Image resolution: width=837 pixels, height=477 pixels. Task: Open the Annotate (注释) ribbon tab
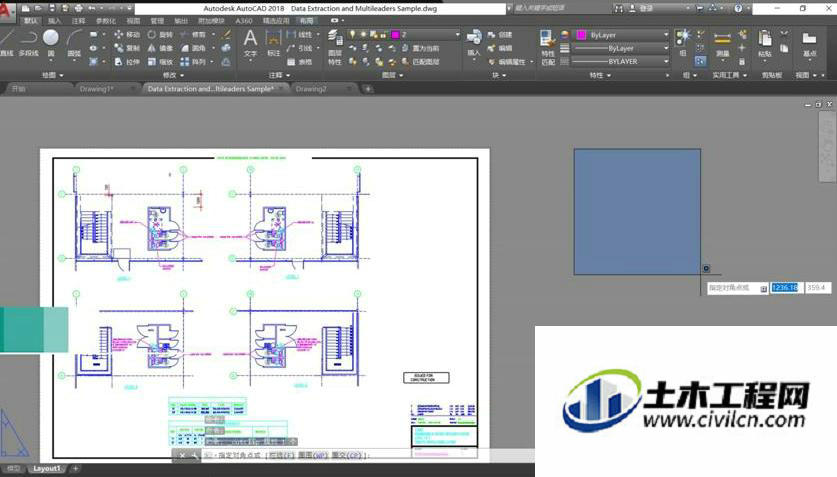(78, 21)
